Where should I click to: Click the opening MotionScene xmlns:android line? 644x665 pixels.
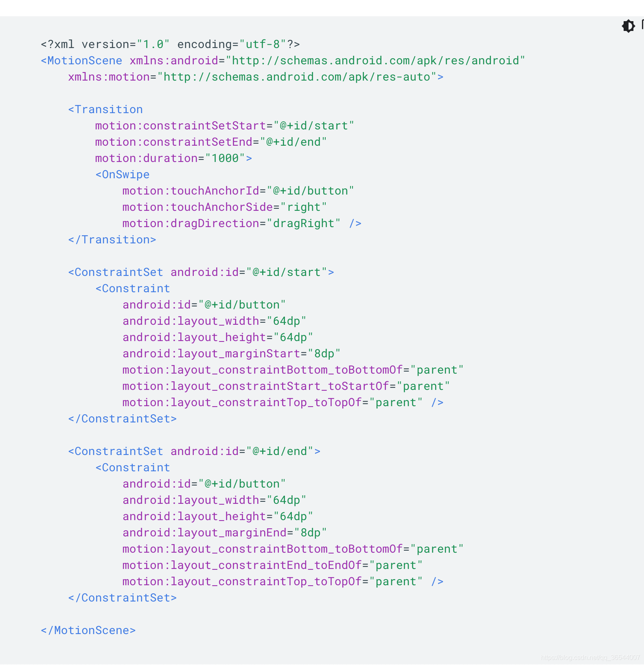pos(283,61)
